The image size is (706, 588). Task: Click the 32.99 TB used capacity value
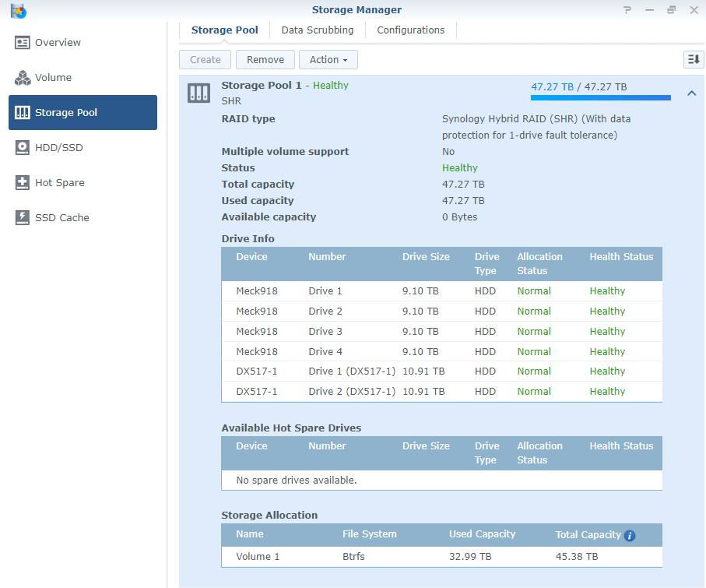tap(470, 557)
